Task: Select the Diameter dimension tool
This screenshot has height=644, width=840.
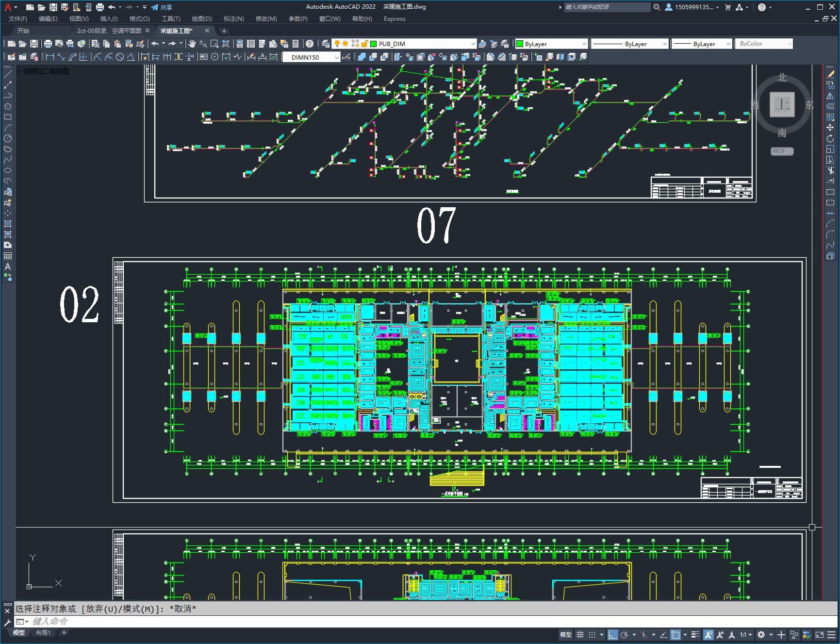Action: point(120,57)
